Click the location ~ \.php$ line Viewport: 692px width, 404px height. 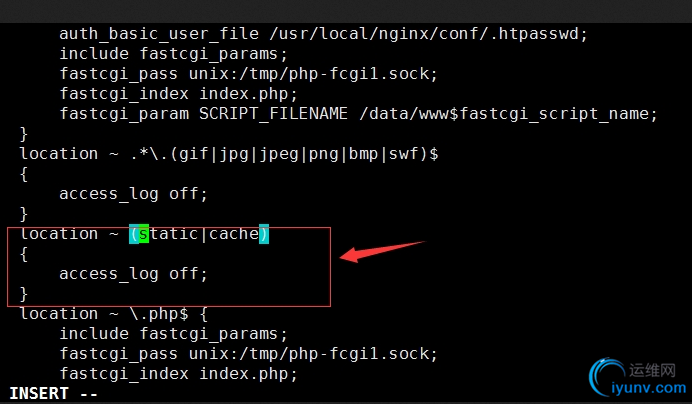pyautogui.click(x=113, y=313)
